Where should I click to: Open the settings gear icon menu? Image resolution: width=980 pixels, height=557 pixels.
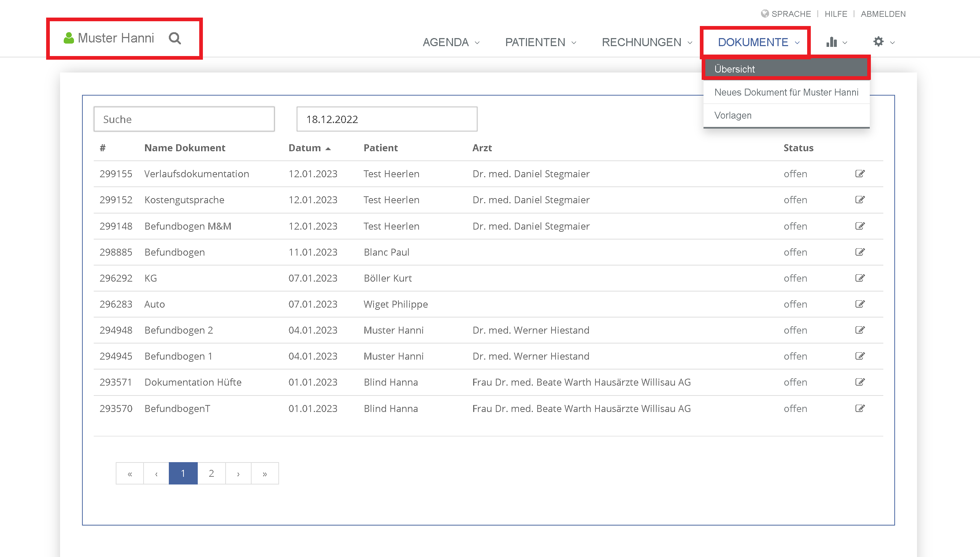click(878, 41)
